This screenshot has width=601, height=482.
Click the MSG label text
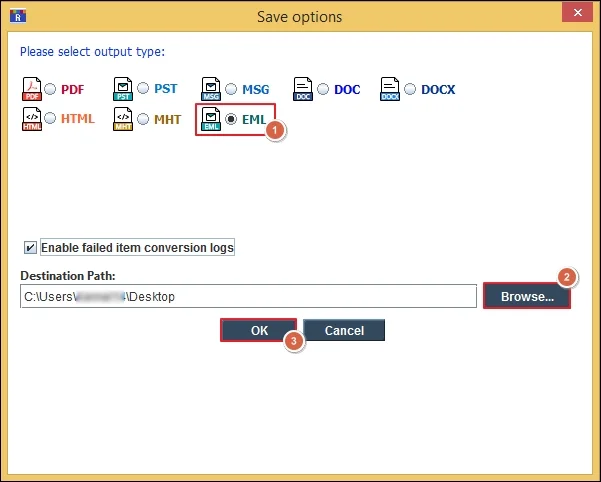point(256,89)
